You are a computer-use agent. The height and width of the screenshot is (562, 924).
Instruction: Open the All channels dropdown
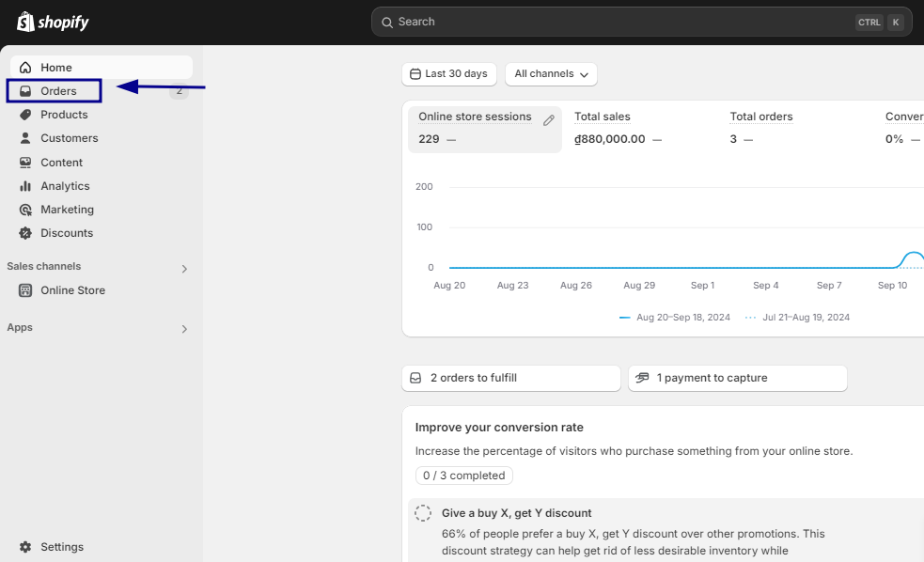coord(551,73)
